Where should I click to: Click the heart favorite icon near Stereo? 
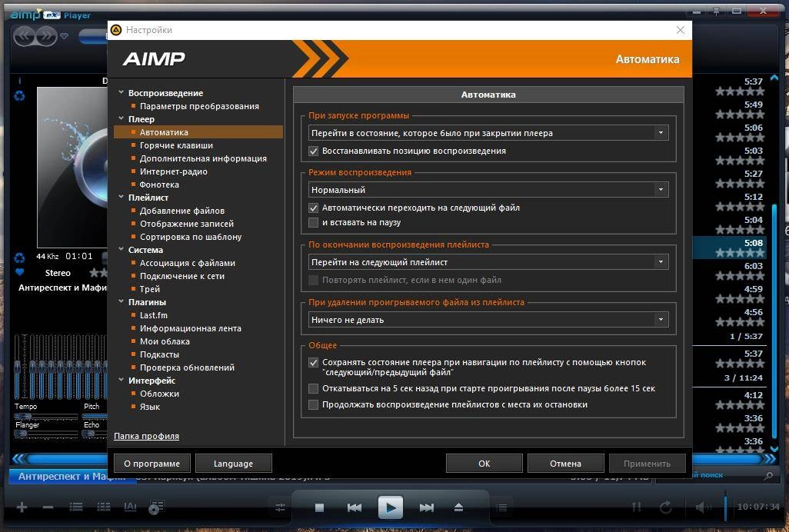click(20, 272)
